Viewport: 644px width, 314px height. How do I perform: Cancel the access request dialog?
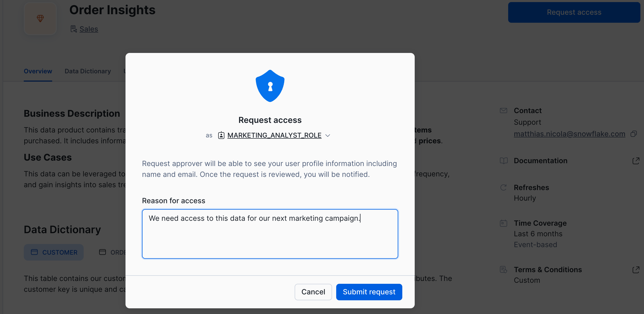(x=313, y=292)
